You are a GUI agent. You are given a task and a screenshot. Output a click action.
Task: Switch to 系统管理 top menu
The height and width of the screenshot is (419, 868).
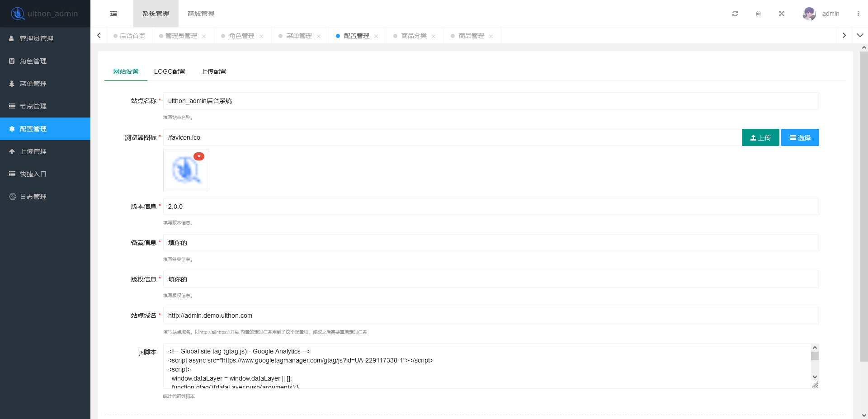(x=156, y=14)
